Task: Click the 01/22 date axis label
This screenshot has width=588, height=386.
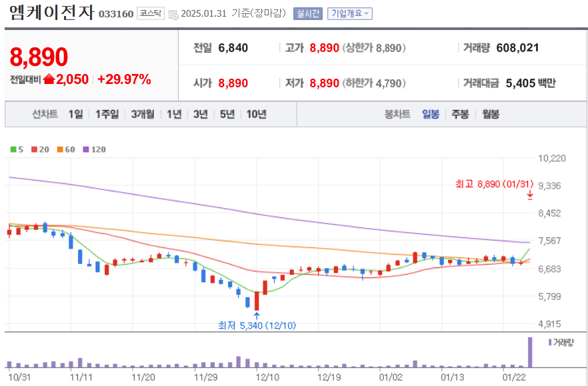Action: point(513,377)
